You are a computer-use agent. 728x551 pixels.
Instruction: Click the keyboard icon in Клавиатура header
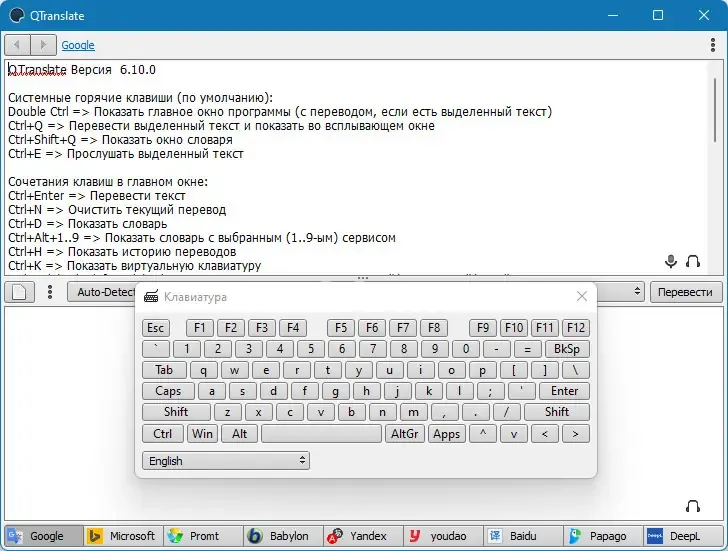[151, 297]
